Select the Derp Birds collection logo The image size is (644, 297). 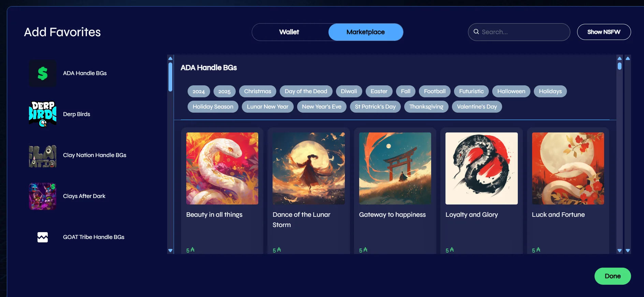[43, 114]
